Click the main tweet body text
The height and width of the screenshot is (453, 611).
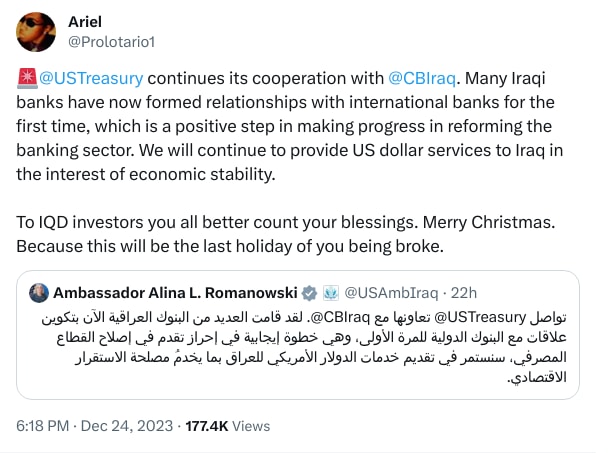tap(290, 126)
